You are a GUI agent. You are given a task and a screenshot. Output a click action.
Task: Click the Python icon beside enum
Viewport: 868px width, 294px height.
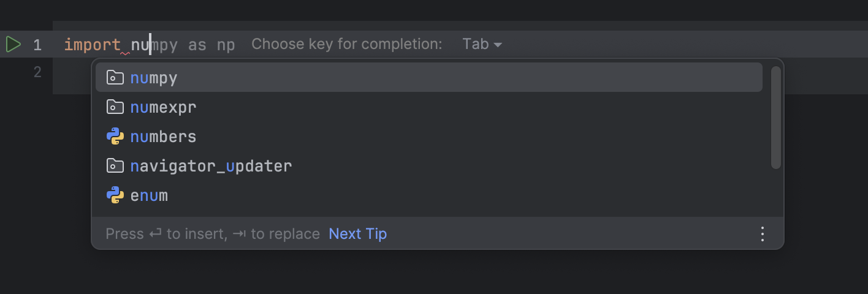115,195
